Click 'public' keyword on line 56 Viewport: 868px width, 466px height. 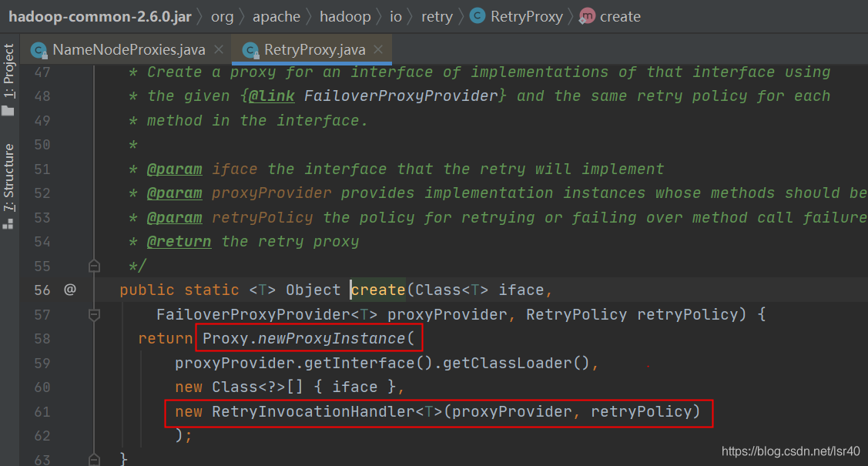(146, 290)
